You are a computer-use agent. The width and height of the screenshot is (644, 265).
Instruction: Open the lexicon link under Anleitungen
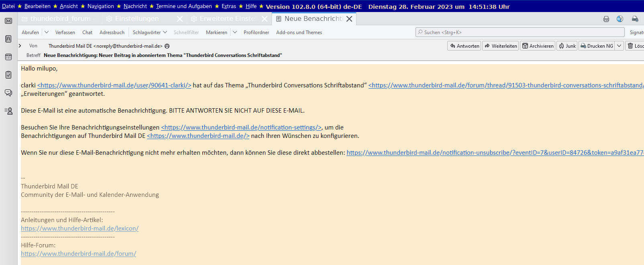pos(80,229)
